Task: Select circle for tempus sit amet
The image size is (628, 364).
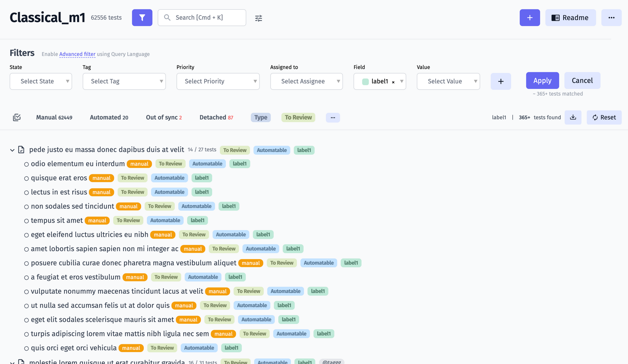Action: coord(26,221)
